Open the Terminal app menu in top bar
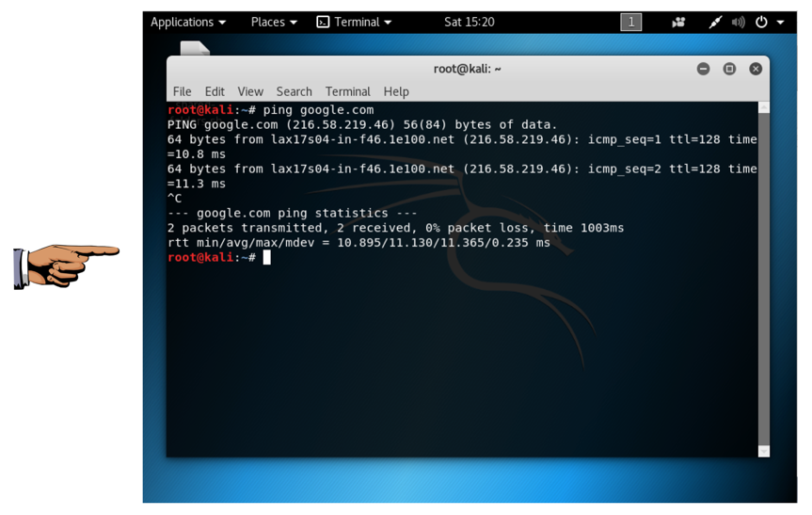 tap(354, 23)
